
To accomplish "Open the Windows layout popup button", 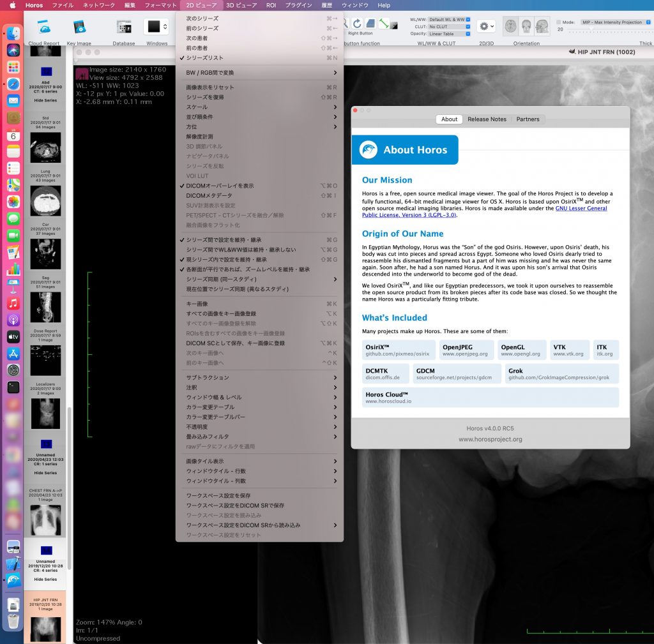I will [x=156, y=27].
